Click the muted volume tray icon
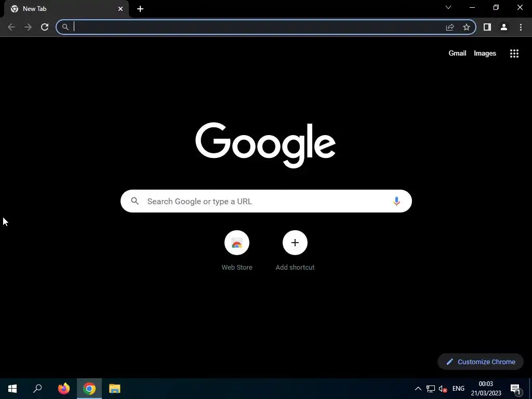The height and width of the screenshot is (399, 532). [443, 389]
